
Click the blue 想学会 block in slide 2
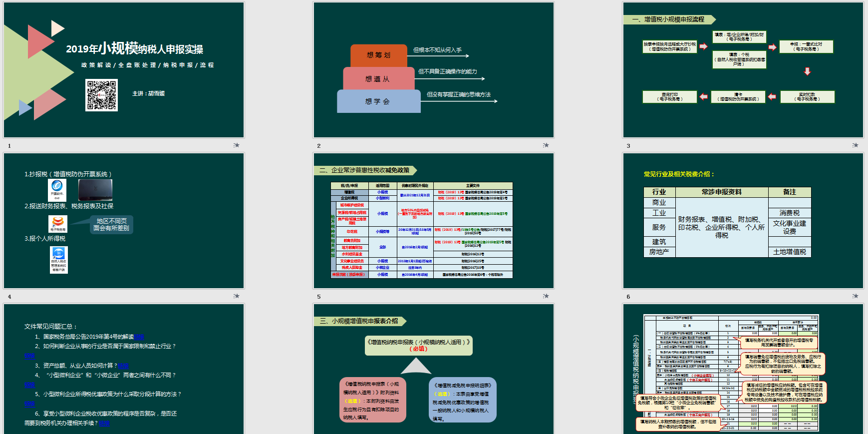tap(378, 101)
